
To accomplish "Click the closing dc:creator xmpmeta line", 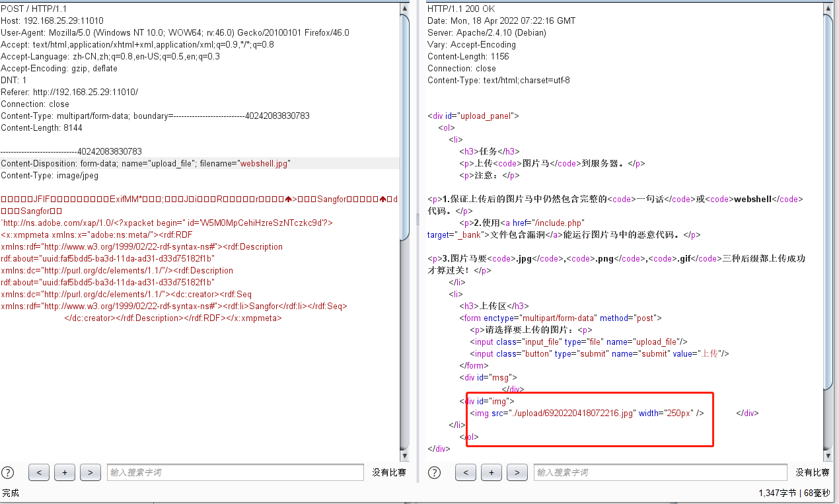I will [173, 318].
